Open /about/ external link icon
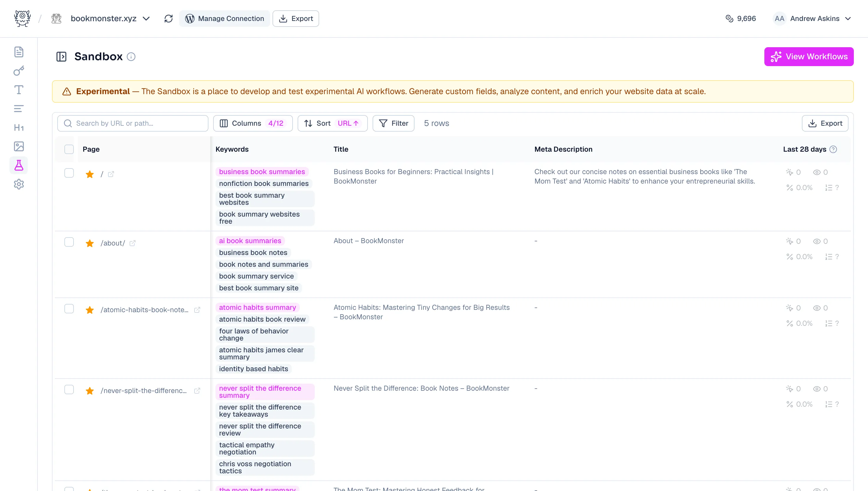 point(133,243)
